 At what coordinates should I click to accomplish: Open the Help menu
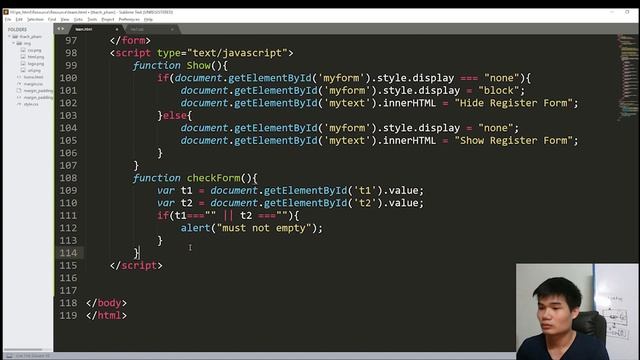(148, 19)
